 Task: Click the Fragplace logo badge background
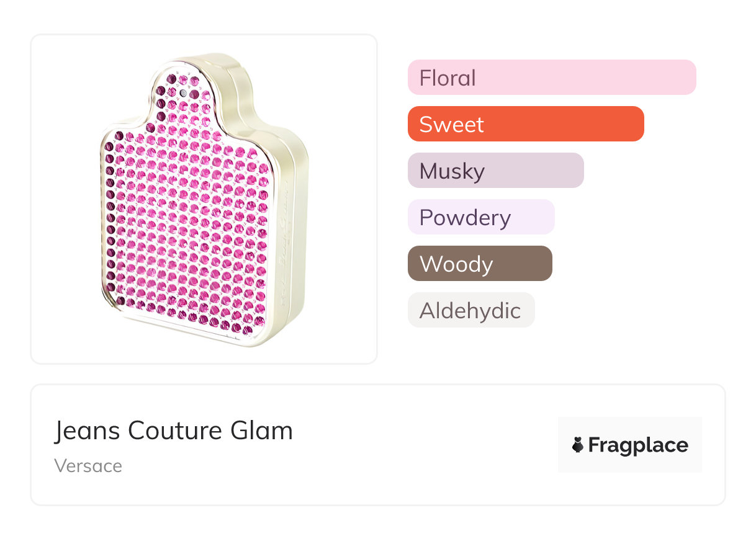click(x=630, y=428)
